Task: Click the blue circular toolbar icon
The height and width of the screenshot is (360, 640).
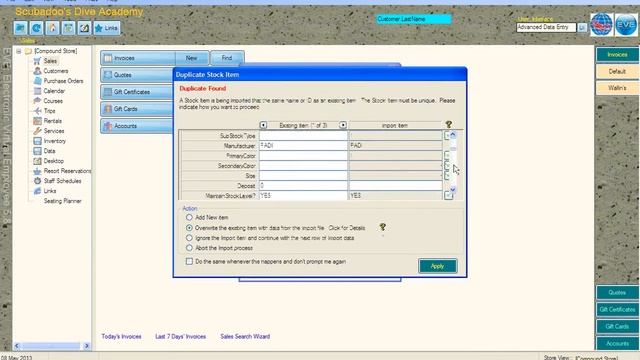Action: 36,28
